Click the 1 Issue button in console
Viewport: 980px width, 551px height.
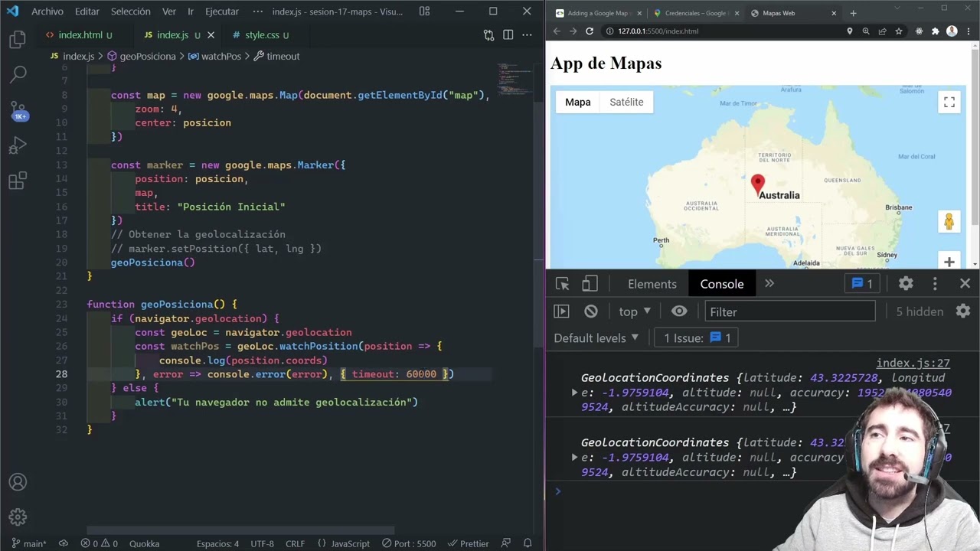(x=697, y=338)
